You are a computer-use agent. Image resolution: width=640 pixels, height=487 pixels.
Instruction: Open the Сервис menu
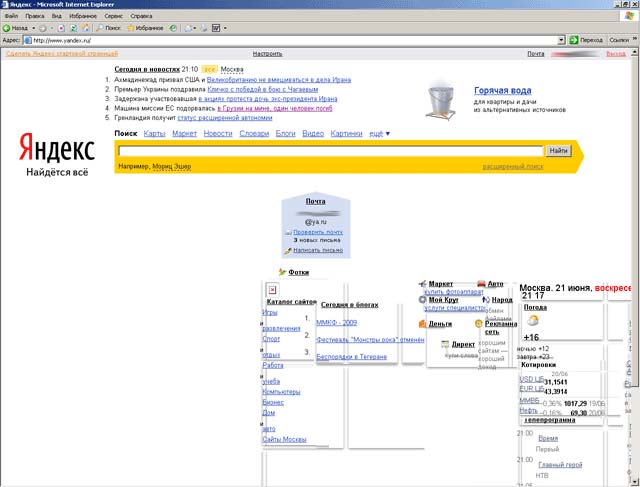113,16
